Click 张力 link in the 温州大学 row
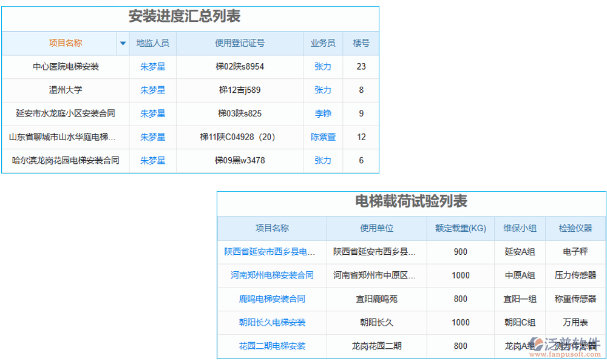The image size is (607, 364). tap(323, 90)
